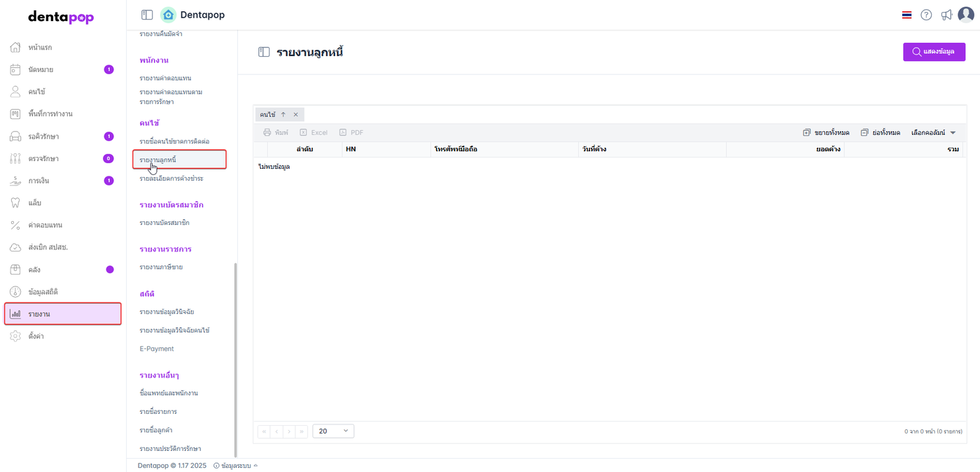Open ตั้งค่า settings gear icon
The image size is (980, 472).
pyautogui.click(x=15, y=336)
